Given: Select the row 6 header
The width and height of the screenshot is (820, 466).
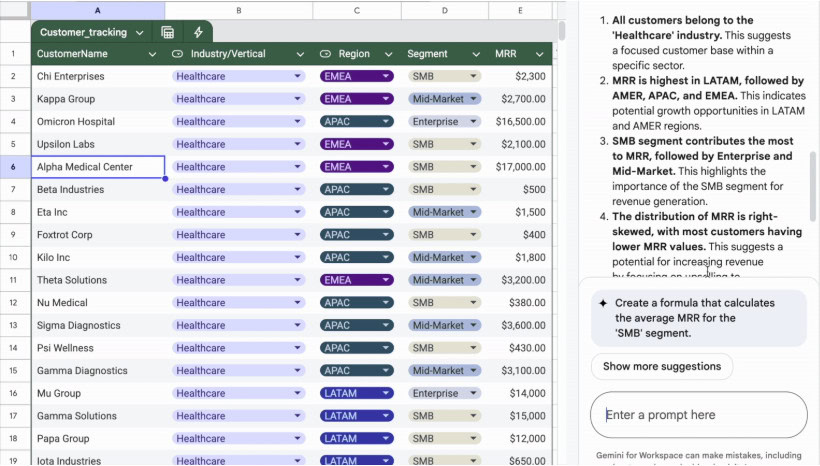Looking at the screenshot, I should 13,167.
